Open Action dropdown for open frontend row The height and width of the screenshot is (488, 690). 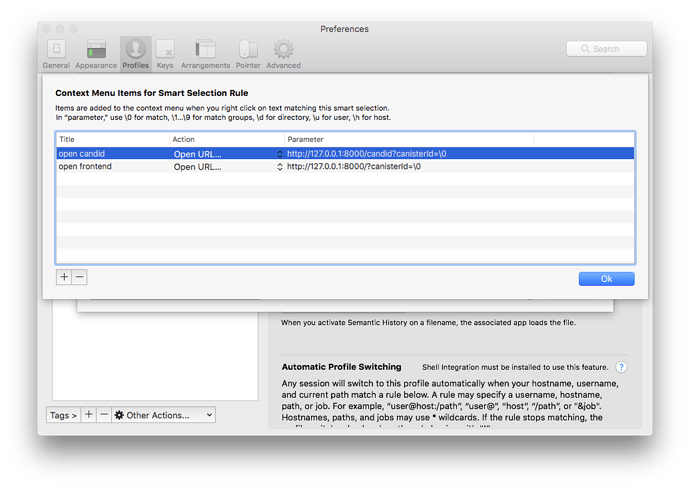pos(228,167)
